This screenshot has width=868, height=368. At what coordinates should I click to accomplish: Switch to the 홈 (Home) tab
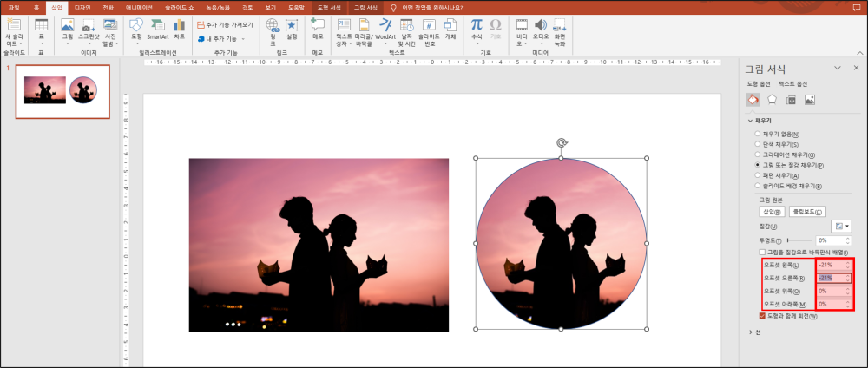click(x=36, y=8)
